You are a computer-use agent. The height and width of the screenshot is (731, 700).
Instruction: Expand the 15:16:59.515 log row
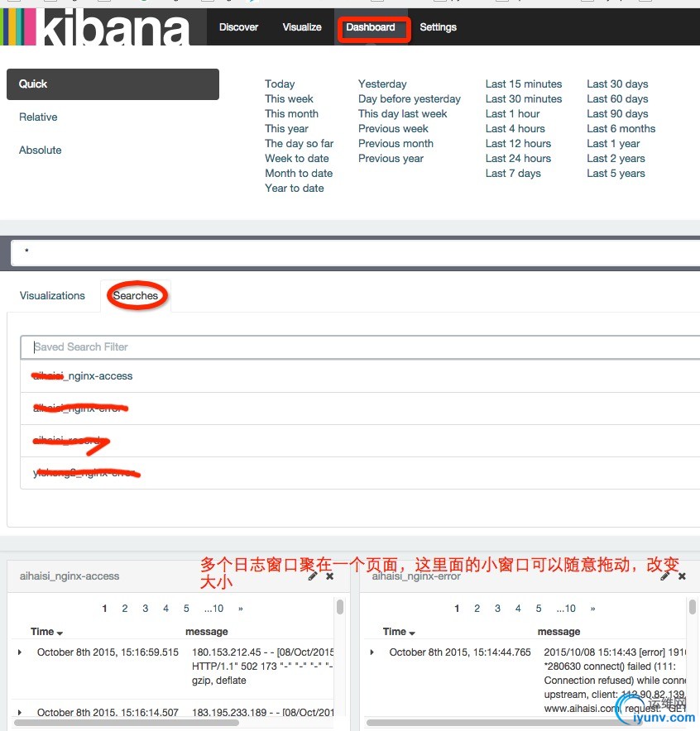click(20, 652)
